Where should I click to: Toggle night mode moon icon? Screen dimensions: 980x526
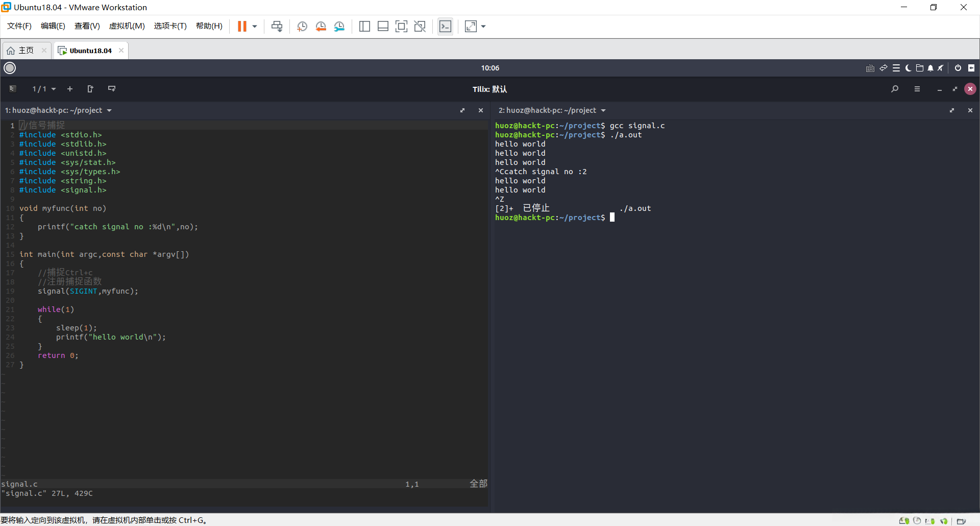tap(908, 68)
